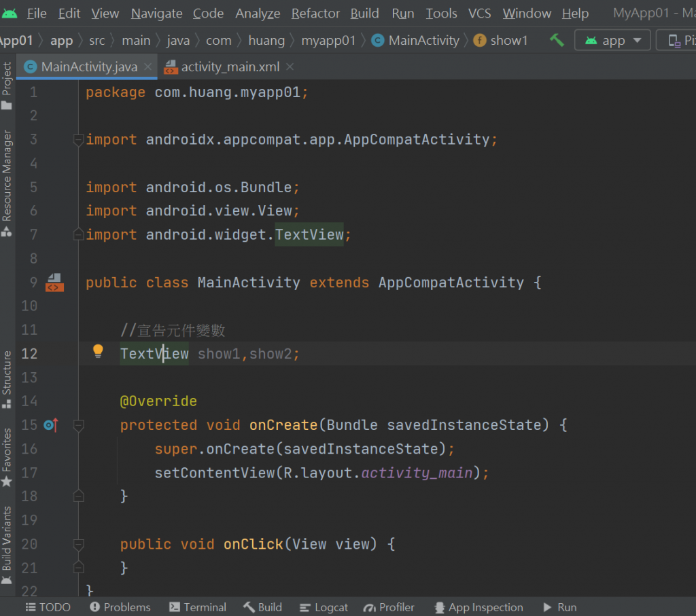This screenshot has width=696, height=616.
Task: Select the huang breadcrumb
Action: 266,41
